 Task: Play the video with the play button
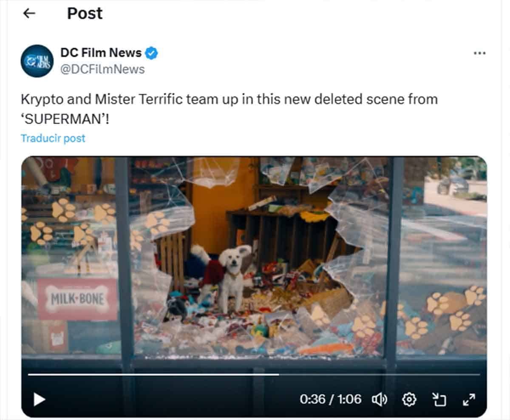click(39, 399)
